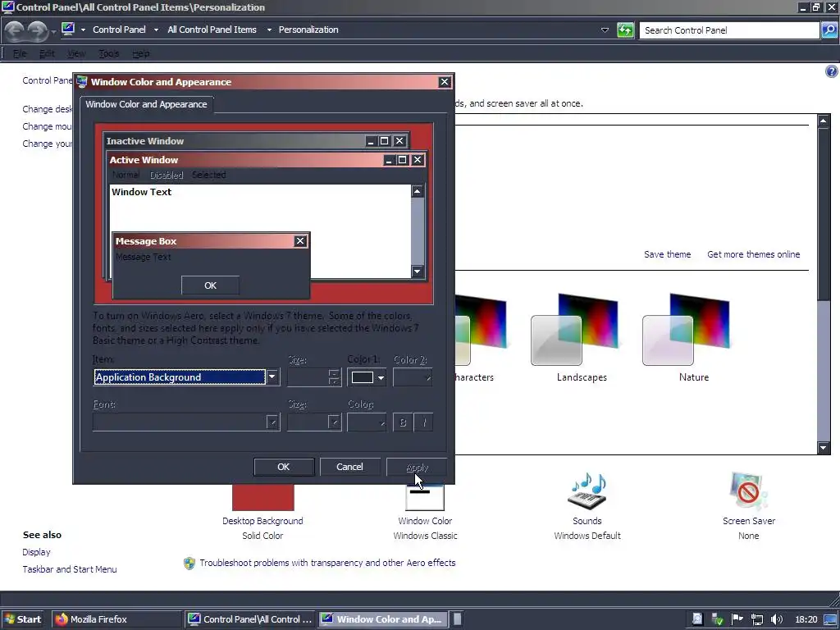The image size is (840, 630).
Task: Click the search magnifier icon
Action: coord(829,30)
